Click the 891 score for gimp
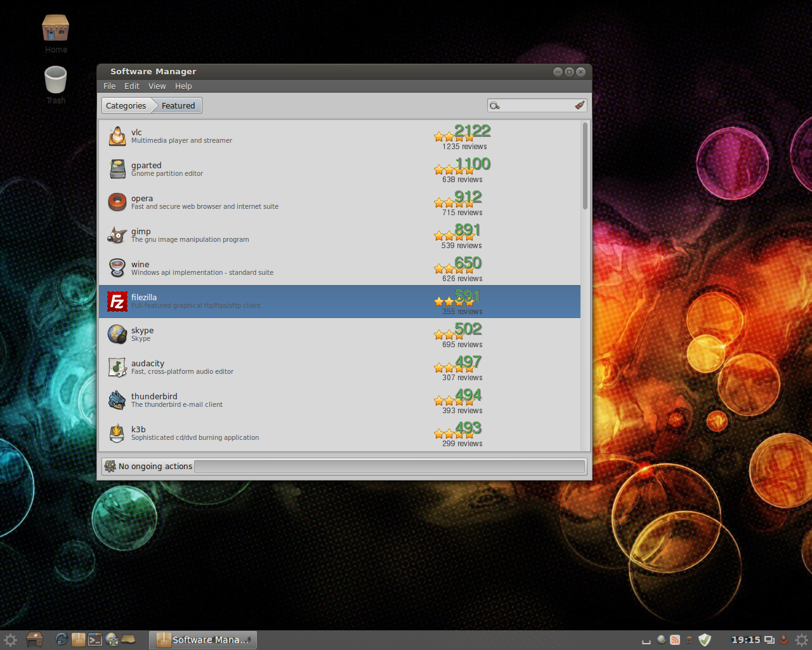The image size is (812, 650). click(468, 230)
